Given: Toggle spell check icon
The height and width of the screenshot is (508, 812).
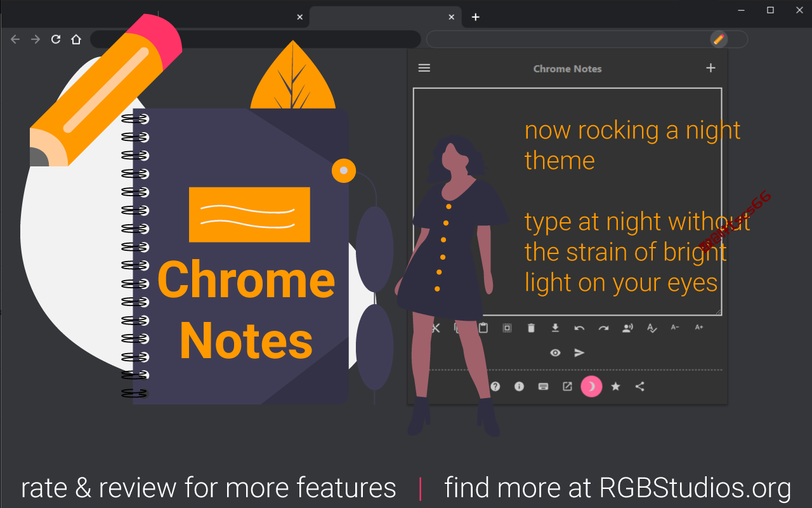Looking at the screenshot, I should click(x=652, y=328).
